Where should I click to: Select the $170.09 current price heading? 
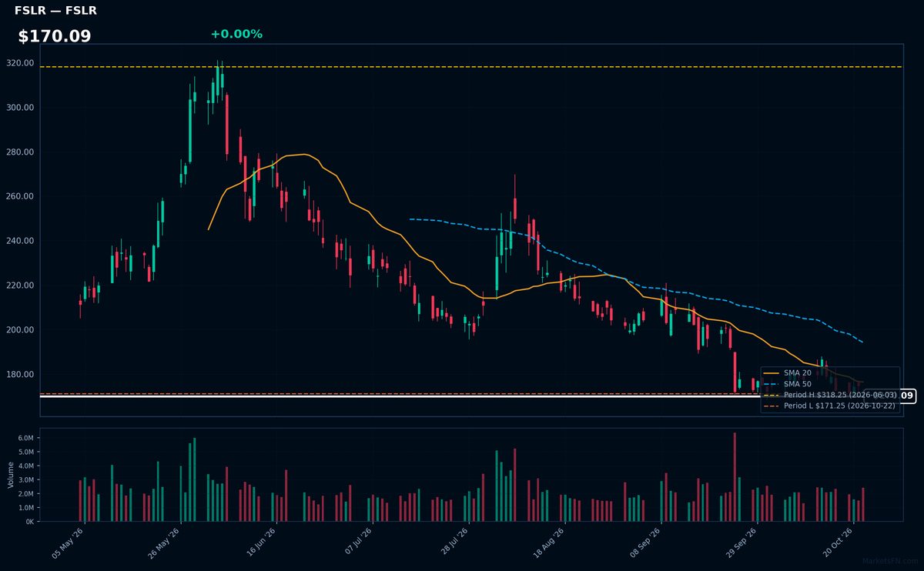pos(55,36)
